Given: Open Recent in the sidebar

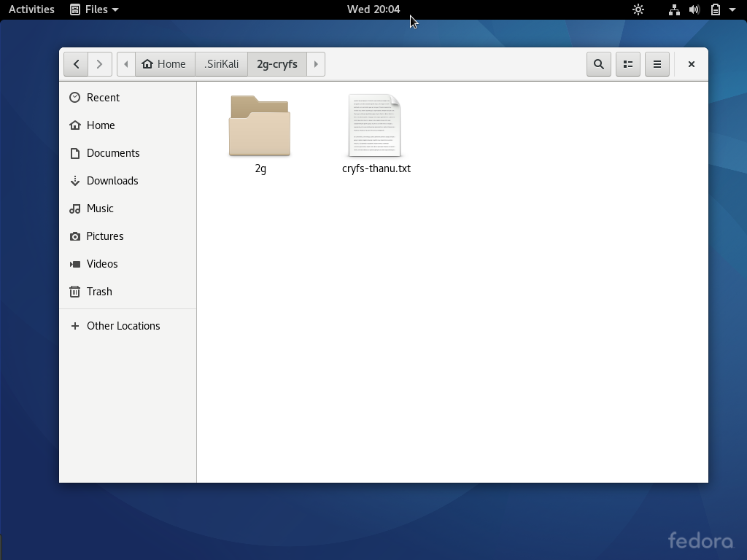Looking at the screenshot, I should (128, 98).
